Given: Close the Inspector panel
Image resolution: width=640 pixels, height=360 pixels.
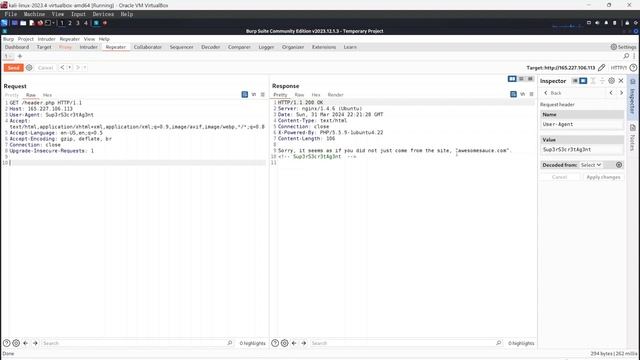Looking at the screenshot, I should click(621, 81).
